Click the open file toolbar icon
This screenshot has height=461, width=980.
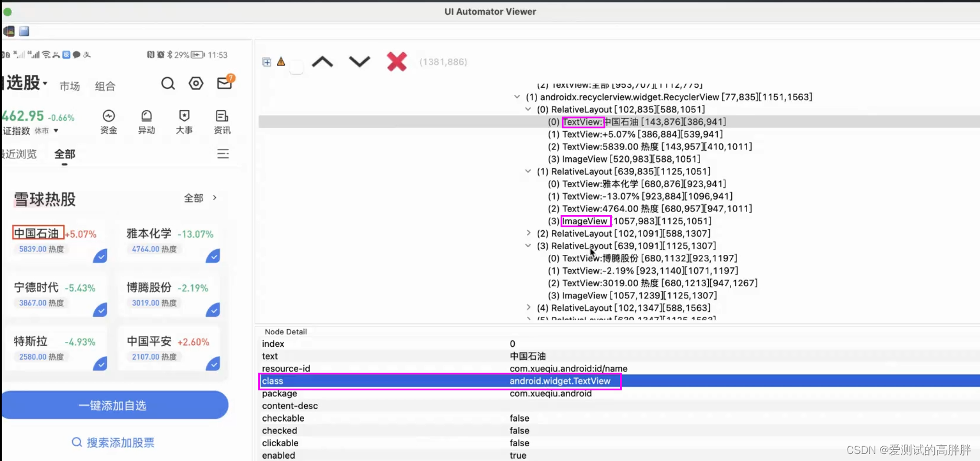coord(9,31)
